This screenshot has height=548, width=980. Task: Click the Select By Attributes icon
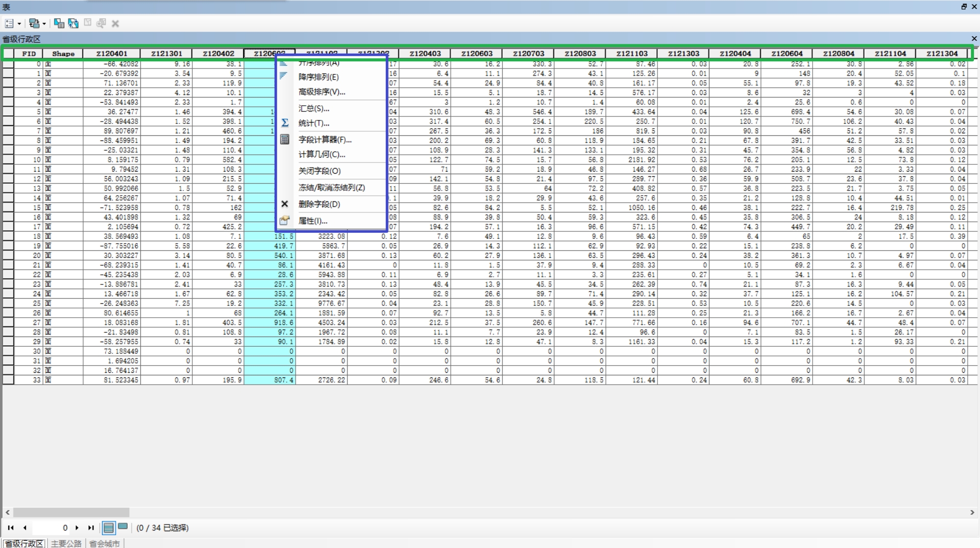click(59, 23)
